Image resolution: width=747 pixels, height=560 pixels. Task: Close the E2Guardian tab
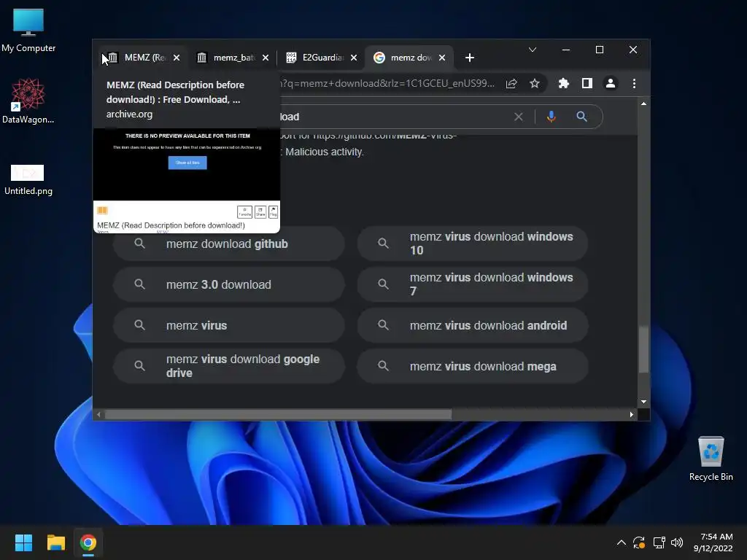pyautogui.click(x=354, y=58)
